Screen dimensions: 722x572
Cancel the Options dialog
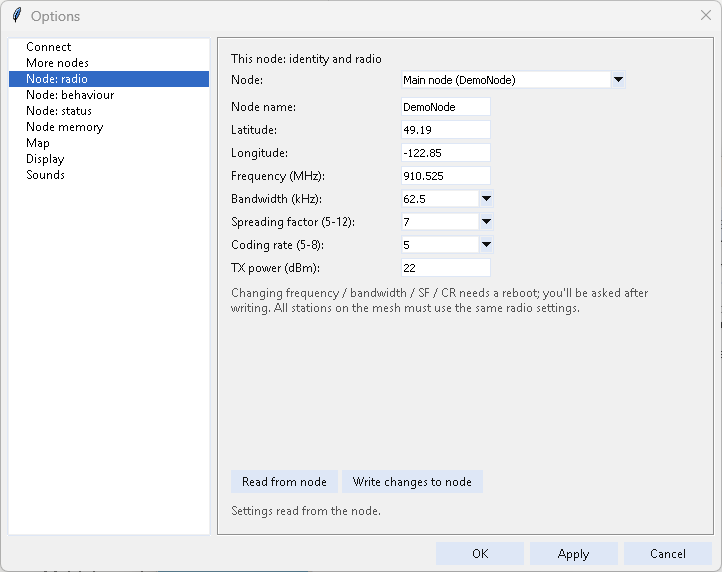(x=668, y=554)
